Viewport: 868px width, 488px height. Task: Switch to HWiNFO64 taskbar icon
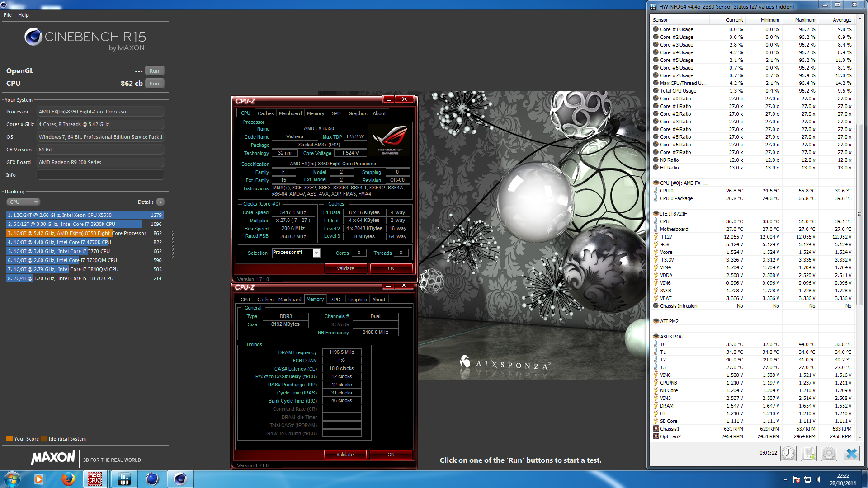pos(124,479)
